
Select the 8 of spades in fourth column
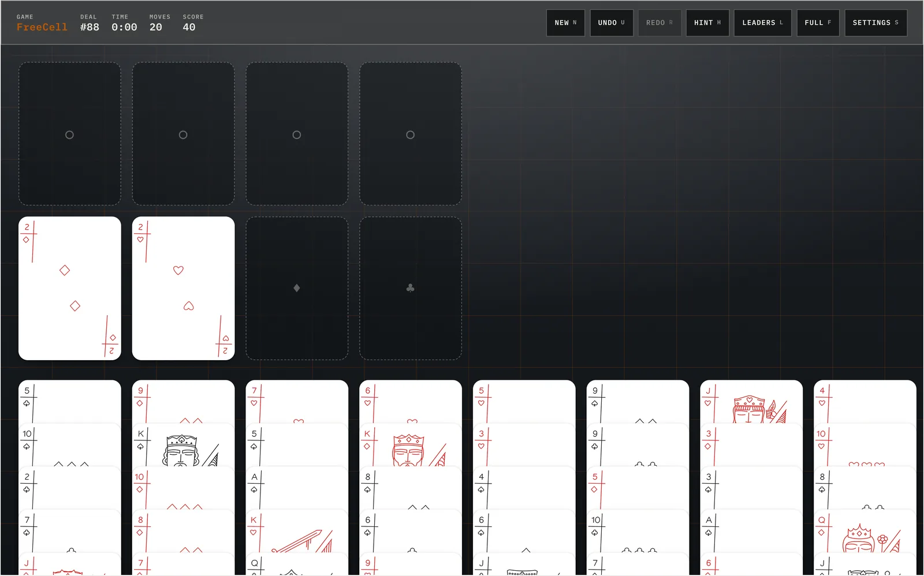pos(411,488)
